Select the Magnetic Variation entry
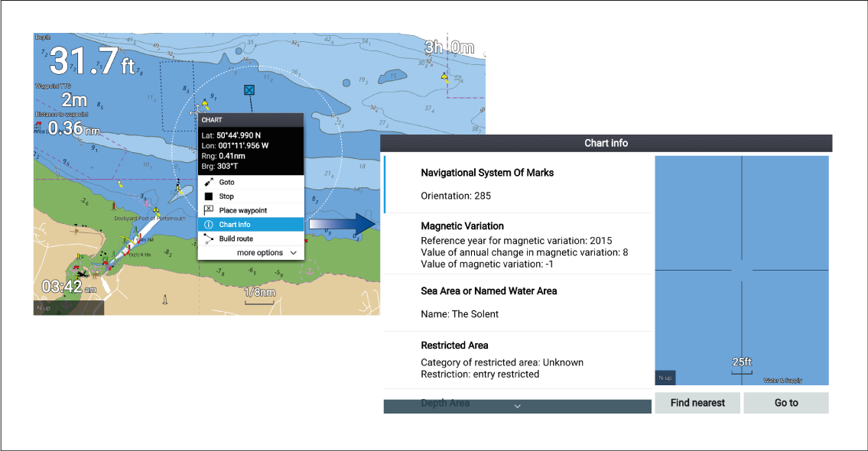 [518, 244]
